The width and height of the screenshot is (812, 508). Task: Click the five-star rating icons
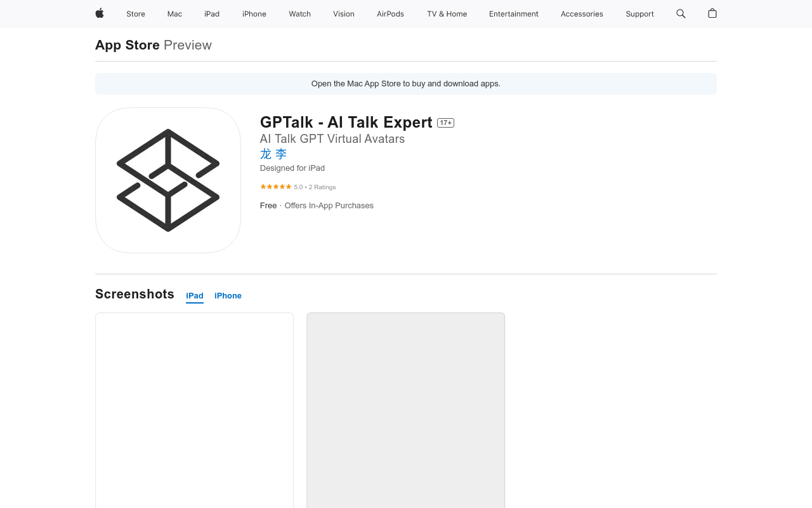[275, 187]
